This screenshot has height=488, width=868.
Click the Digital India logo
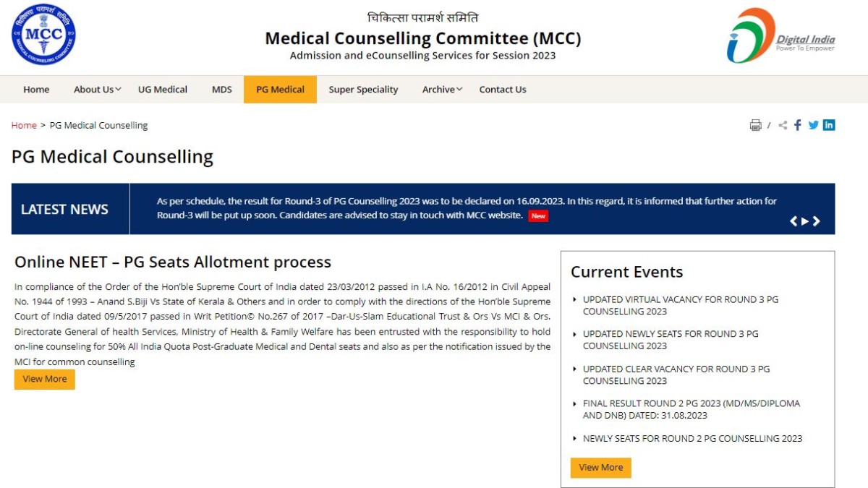780,36
